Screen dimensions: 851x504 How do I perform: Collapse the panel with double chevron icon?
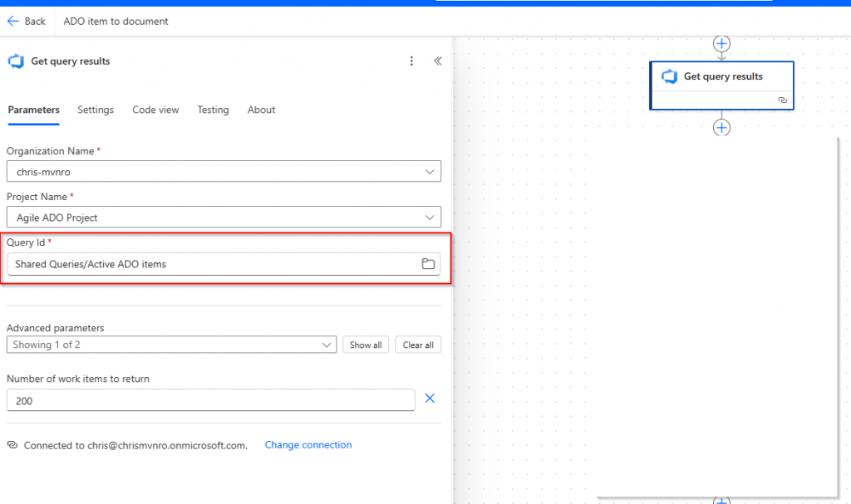(x=438, y=61)
